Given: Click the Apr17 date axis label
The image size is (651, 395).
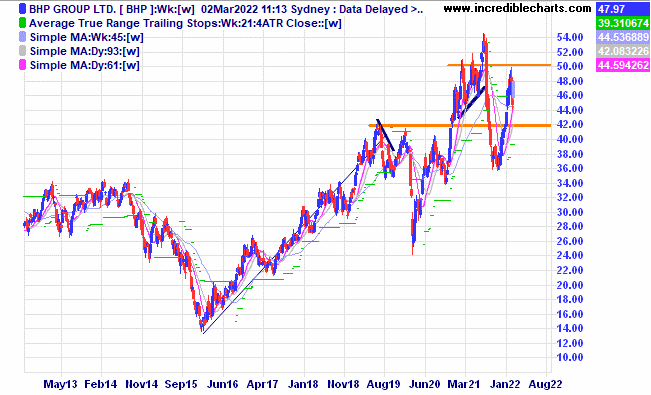Looking at the screenshot, I should click(x=262, y=385).
